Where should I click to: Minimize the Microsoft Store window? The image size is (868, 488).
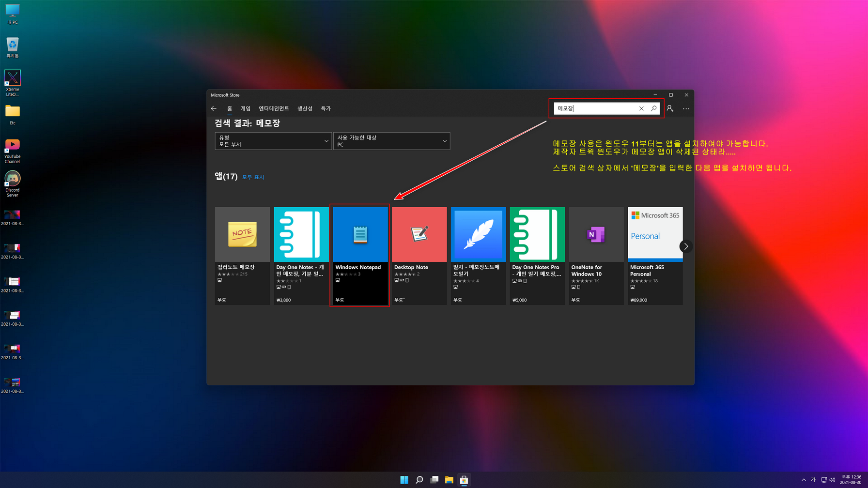point(655,95)
